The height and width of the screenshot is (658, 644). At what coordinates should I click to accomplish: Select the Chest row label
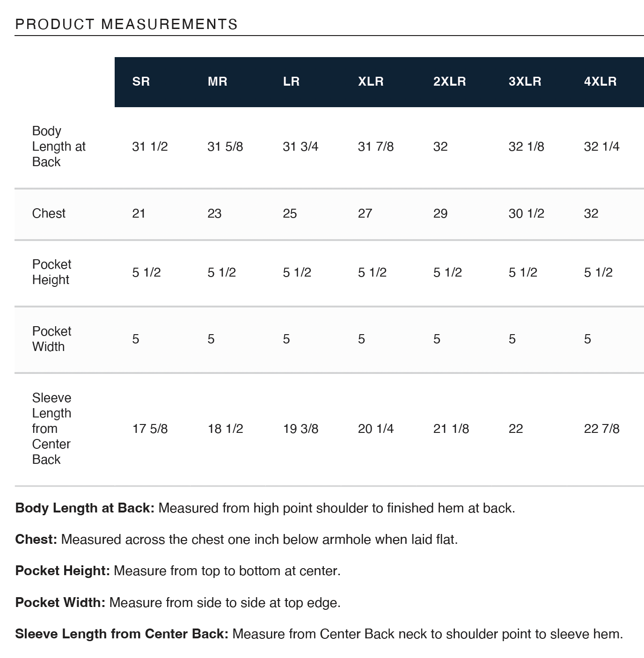pyautogui.click(x=49, y=213)
